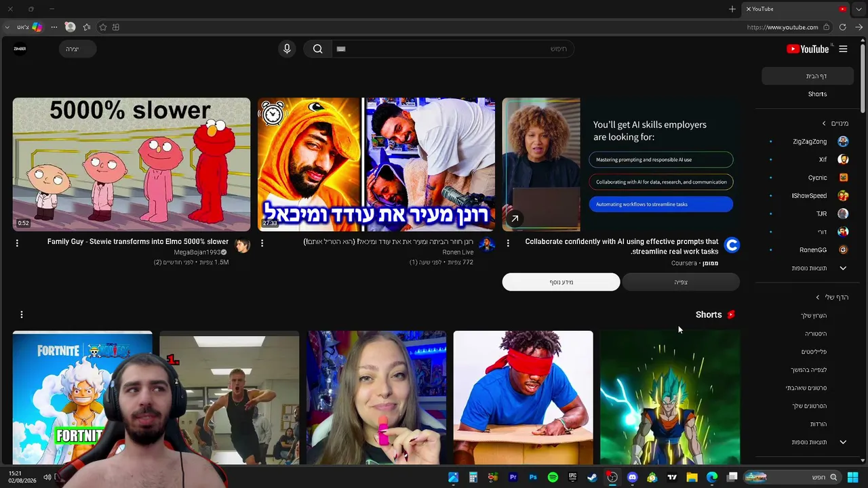This screenshot has width=868, height=488.
Task: Open Steam from the taskbar
Action: click(592, 477)
